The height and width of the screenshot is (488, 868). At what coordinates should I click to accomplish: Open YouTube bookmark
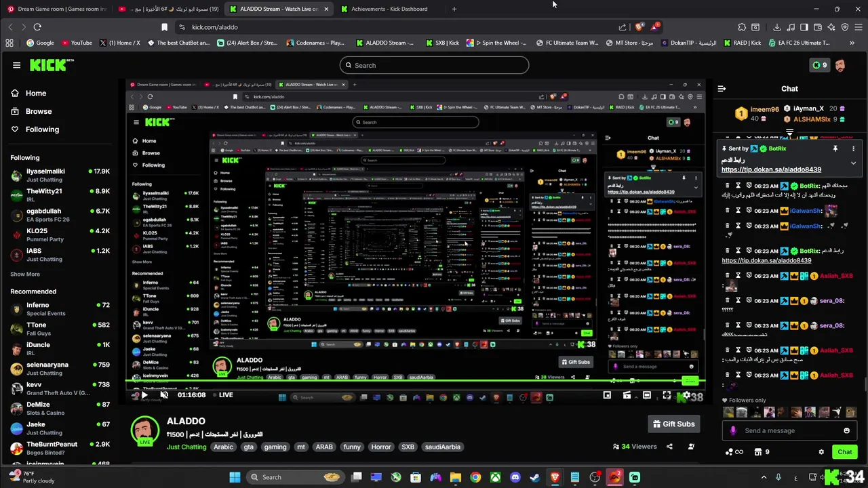tap(77, 43)
